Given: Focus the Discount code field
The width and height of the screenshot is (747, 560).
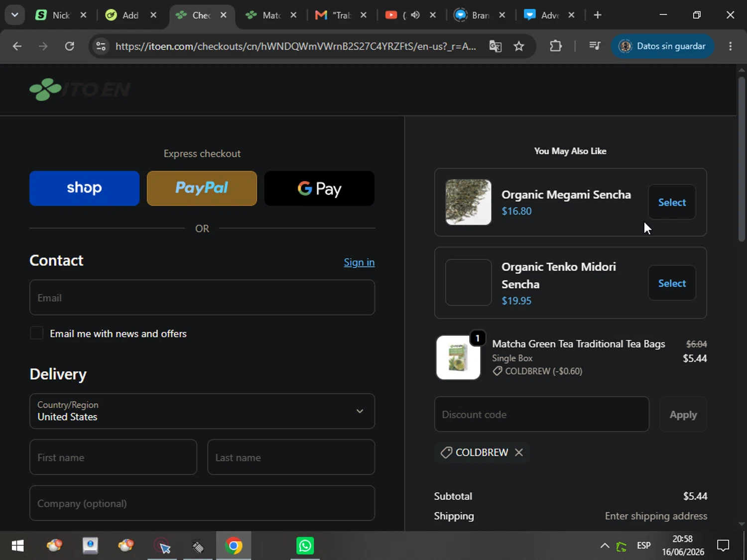Looking at the screenshot, I should 542,414.
